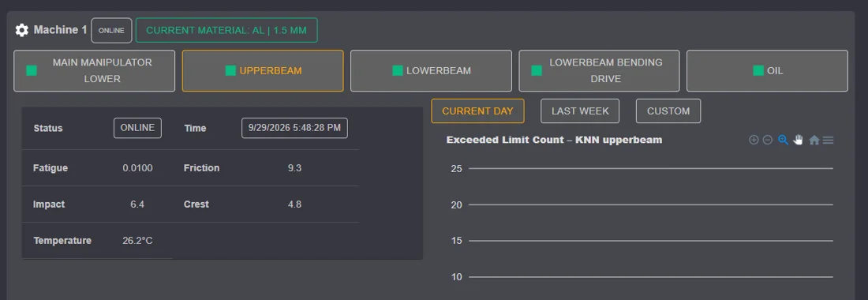Click the Machine 1 title

(x=60, y=30)
